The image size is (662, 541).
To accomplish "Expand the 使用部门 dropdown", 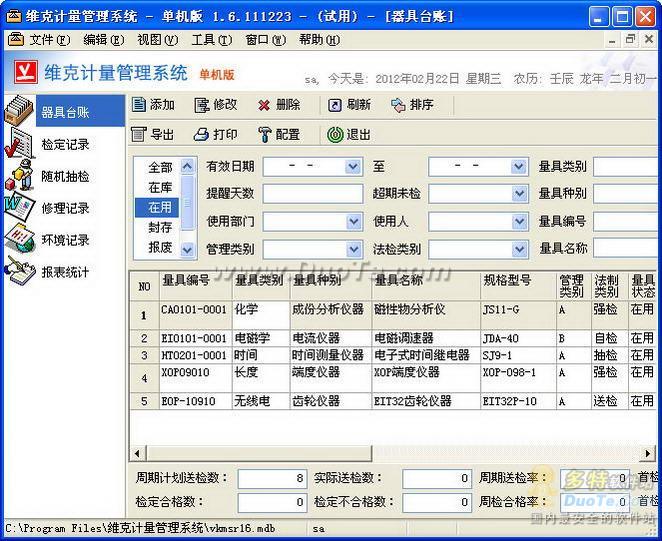I will pos(353,221).
